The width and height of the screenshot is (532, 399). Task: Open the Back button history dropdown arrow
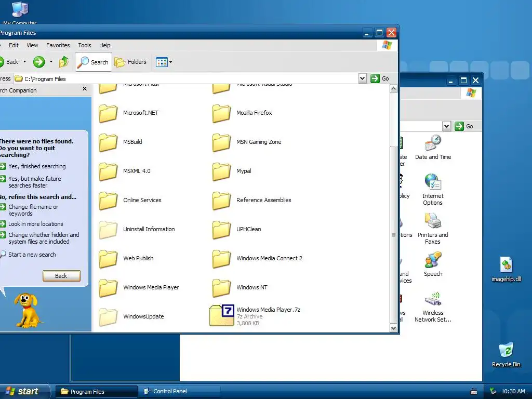pos(24,62)
